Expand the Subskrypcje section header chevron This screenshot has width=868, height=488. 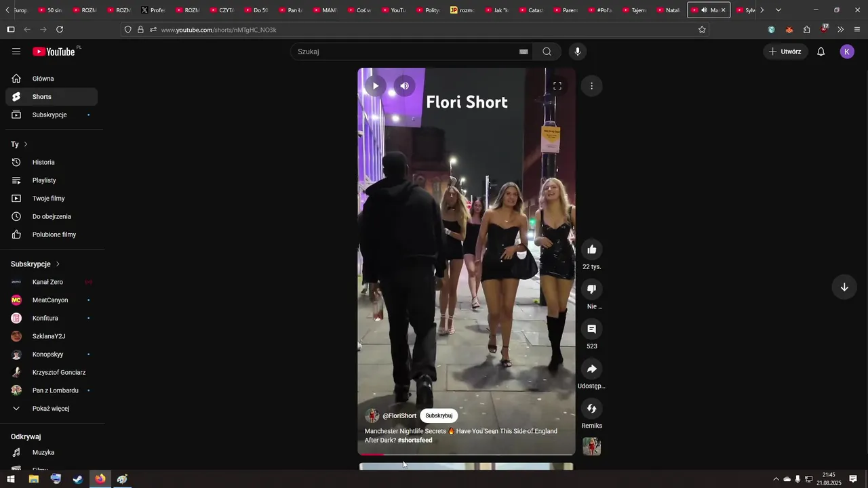point(58,264)
